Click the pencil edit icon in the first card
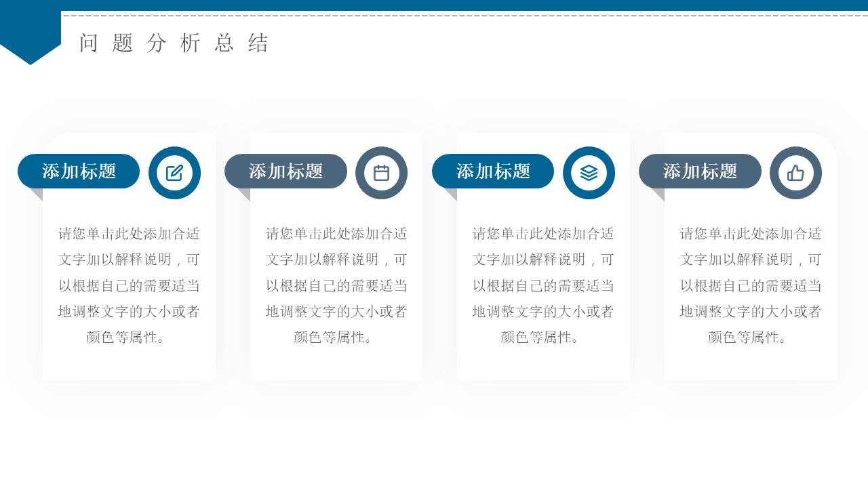Screen dimensions: 868x488 [x=174, y=173]
